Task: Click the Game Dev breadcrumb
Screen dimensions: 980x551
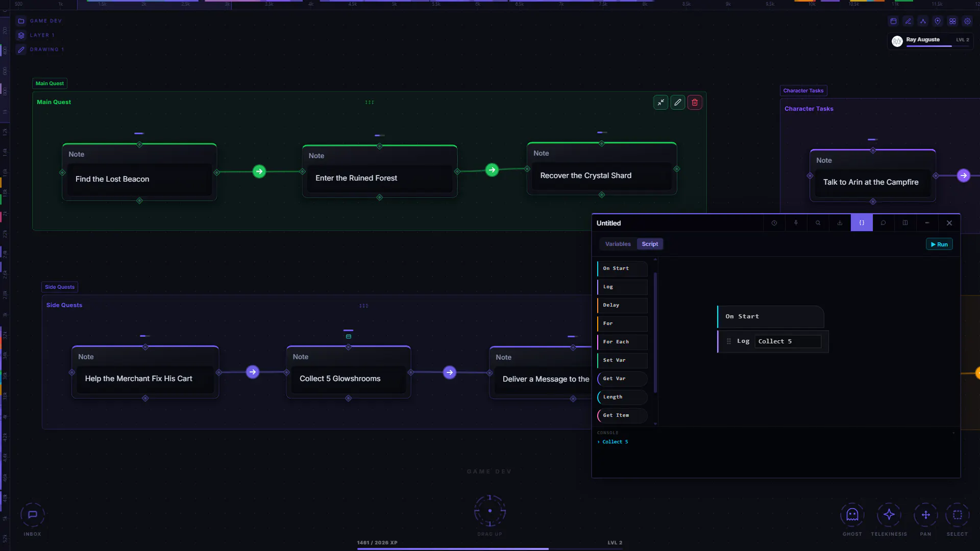Action: 40,21
